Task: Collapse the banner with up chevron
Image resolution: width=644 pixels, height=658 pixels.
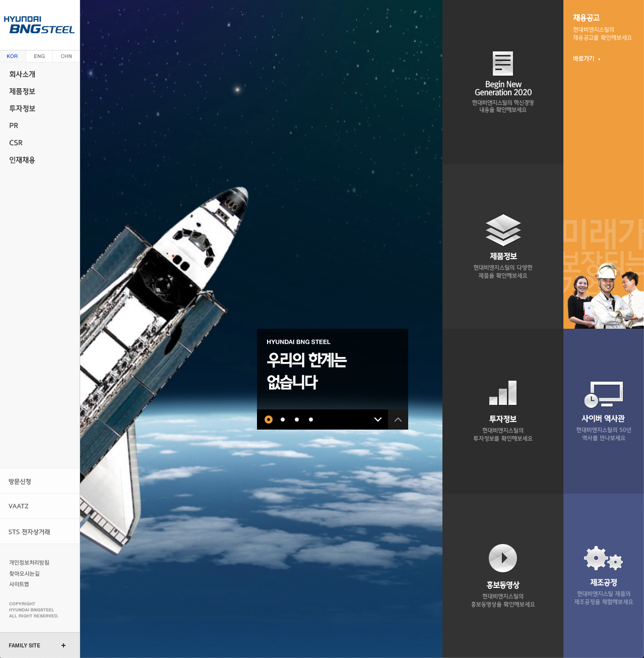Action: [x=398, y=420]
